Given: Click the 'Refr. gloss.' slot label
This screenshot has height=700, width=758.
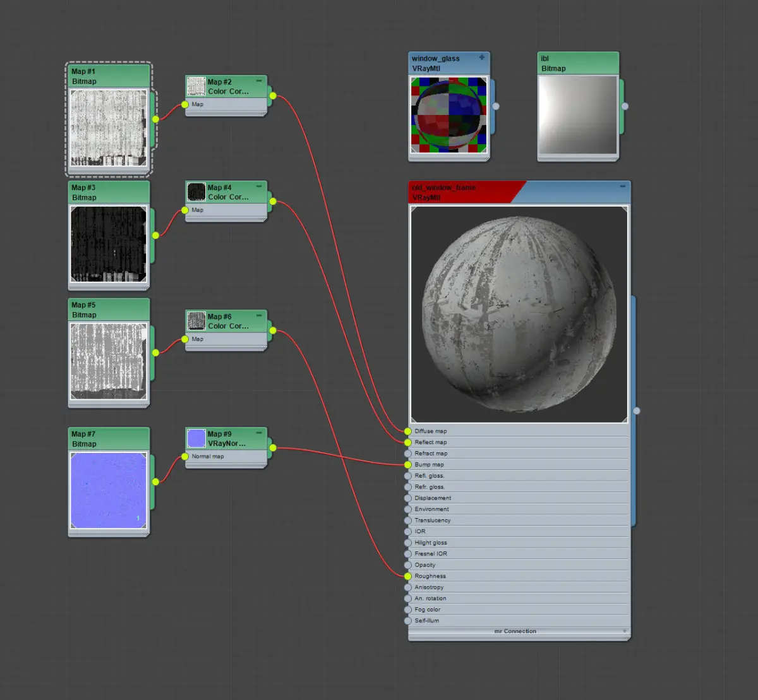Looking at the screenshot, I should pyautogui.click(x=430, y=487).
